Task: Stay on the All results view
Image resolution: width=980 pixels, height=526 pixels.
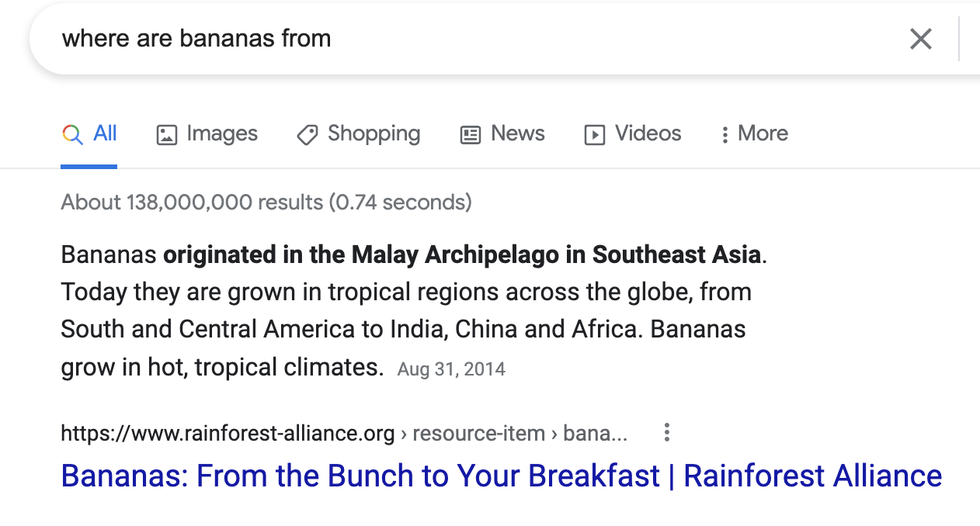Action: coord(103,133)
